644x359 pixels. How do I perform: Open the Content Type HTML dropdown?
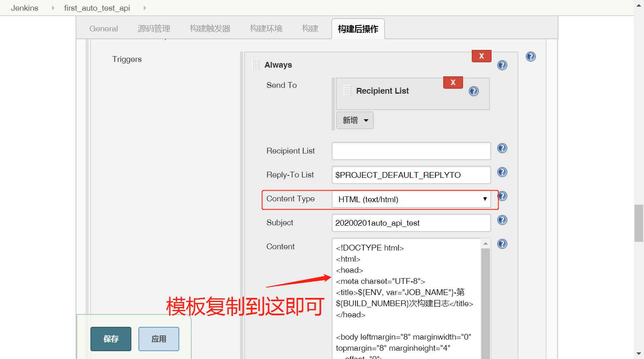click(x=411, y=199)
